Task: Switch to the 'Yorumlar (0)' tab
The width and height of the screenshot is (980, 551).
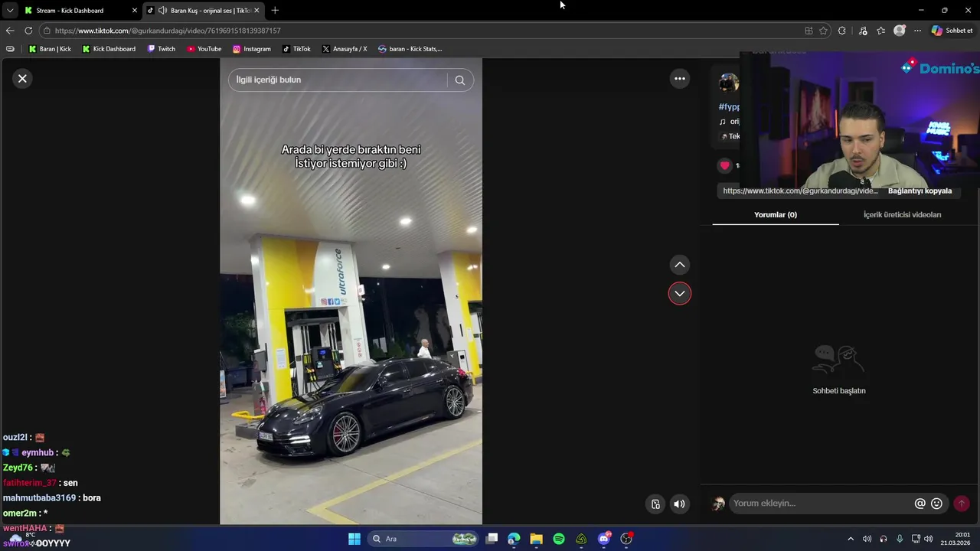Action: point(776,215)
